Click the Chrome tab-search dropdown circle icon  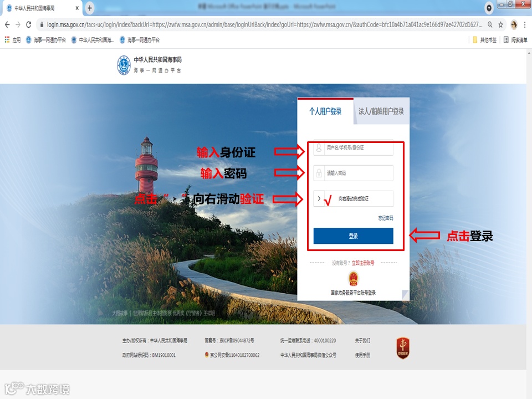[x=489, y=8]
